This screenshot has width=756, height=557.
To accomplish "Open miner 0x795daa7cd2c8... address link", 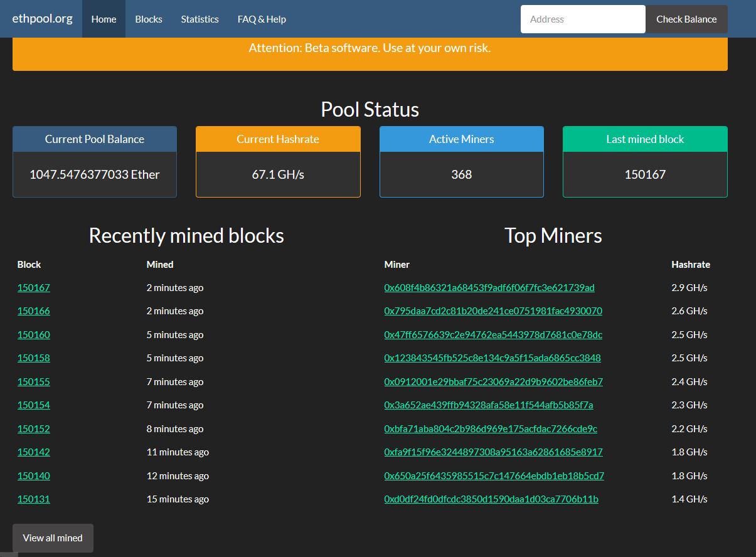I will tap(493, 311).
